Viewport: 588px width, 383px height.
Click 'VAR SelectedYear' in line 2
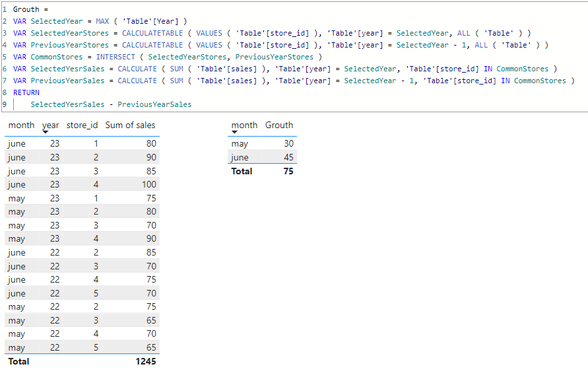click(48, 21)
